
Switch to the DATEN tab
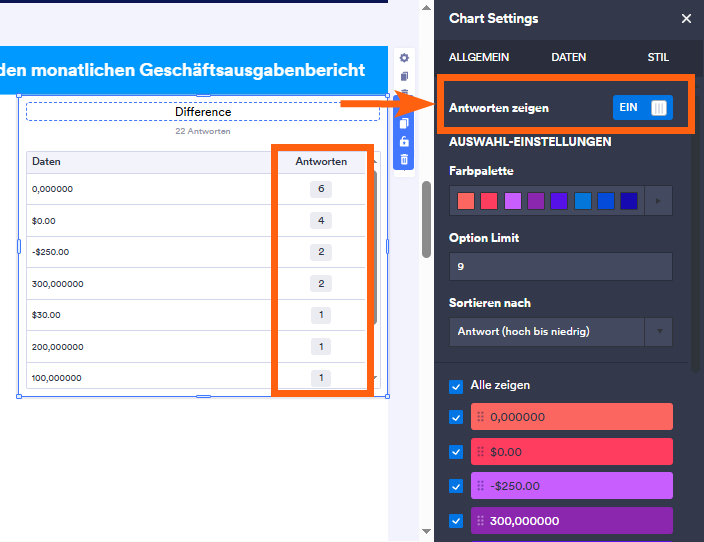pos(568,57)
